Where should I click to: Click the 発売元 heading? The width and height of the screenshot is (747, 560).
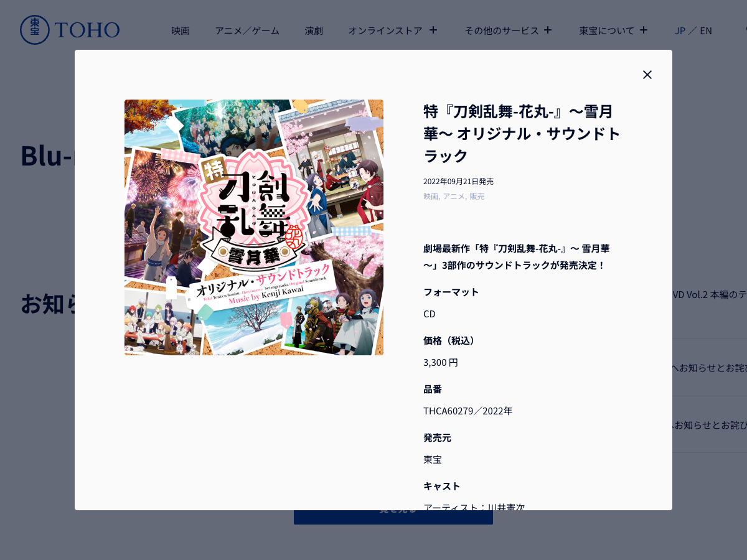click(x=437, y=437)
